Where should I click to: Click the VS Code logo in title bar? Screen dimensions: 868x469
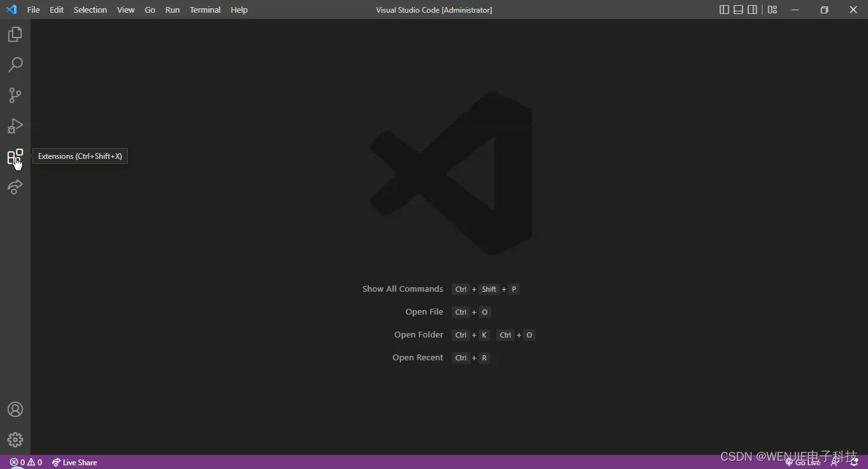(11, 10)
